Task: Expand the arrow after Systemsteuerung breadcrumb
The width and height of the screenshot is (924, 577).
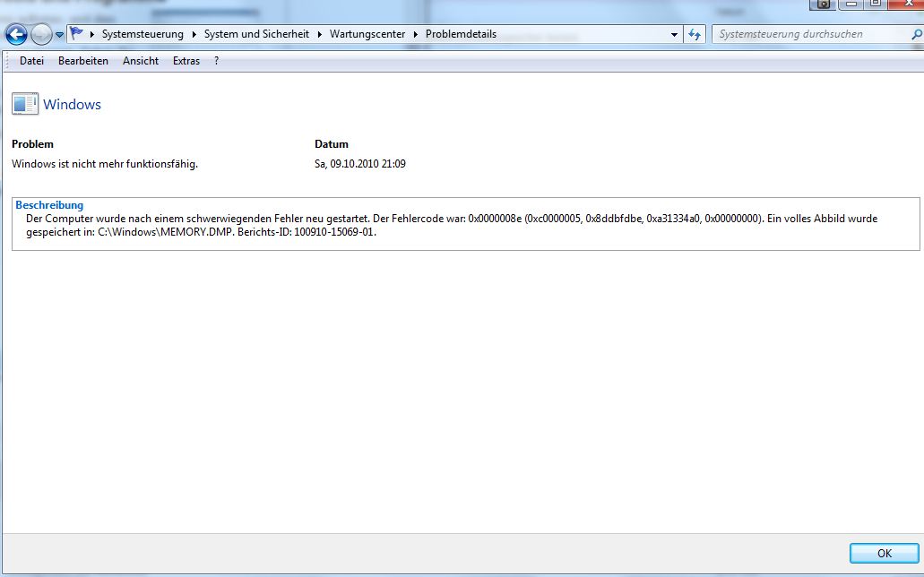Action: point(194,34)
